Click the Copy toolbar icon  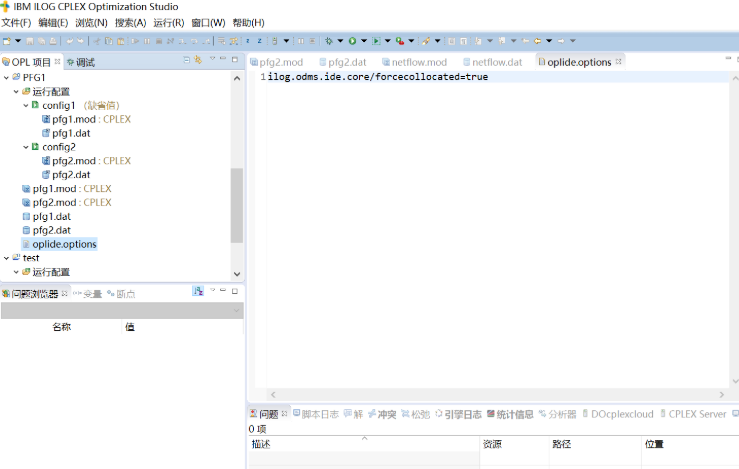pyautogui.click(x=109, y=41)
